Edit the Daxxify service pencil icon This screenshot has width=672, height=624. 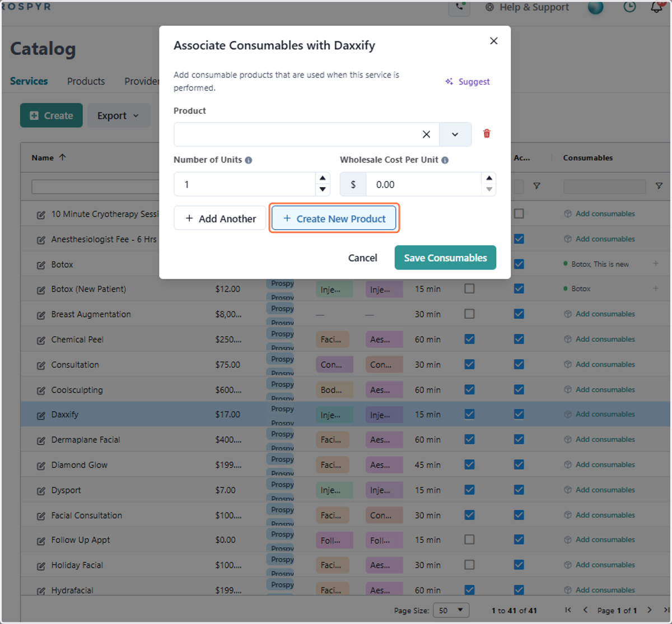click(x=41, y=416)
